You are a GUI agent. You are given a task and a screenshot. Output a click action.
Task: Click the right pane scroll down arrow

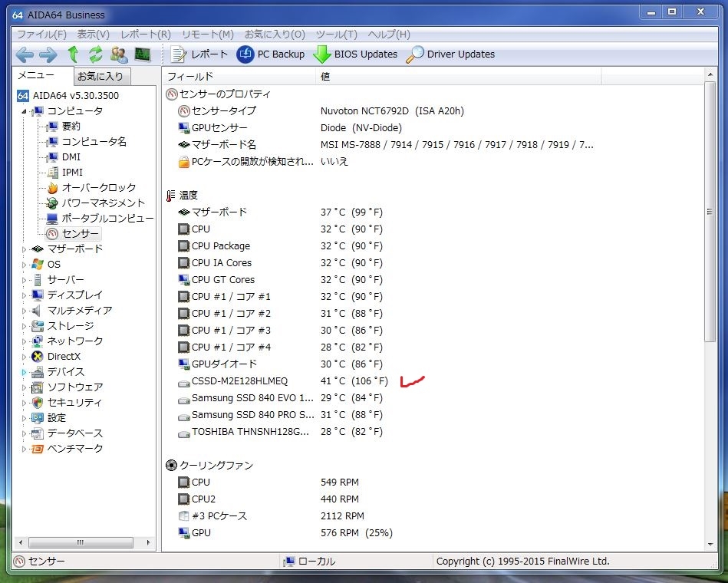pyautogui.click(x=710, y=545)
